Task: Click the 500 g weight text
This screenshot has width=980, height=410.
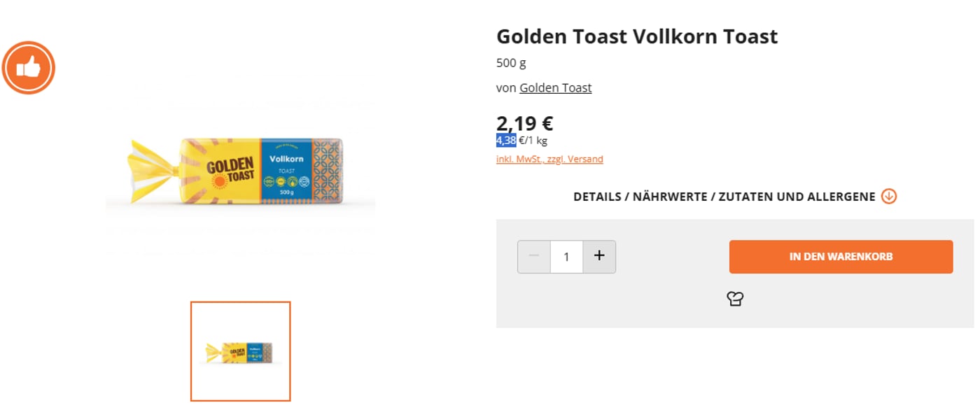Action: tap(511, 63)
